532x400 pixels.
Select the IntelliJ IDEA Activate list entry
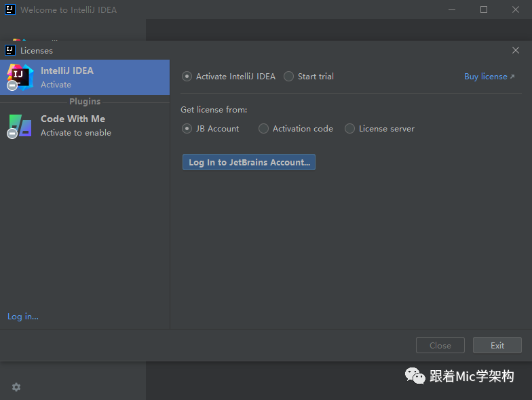click(85, 77)
